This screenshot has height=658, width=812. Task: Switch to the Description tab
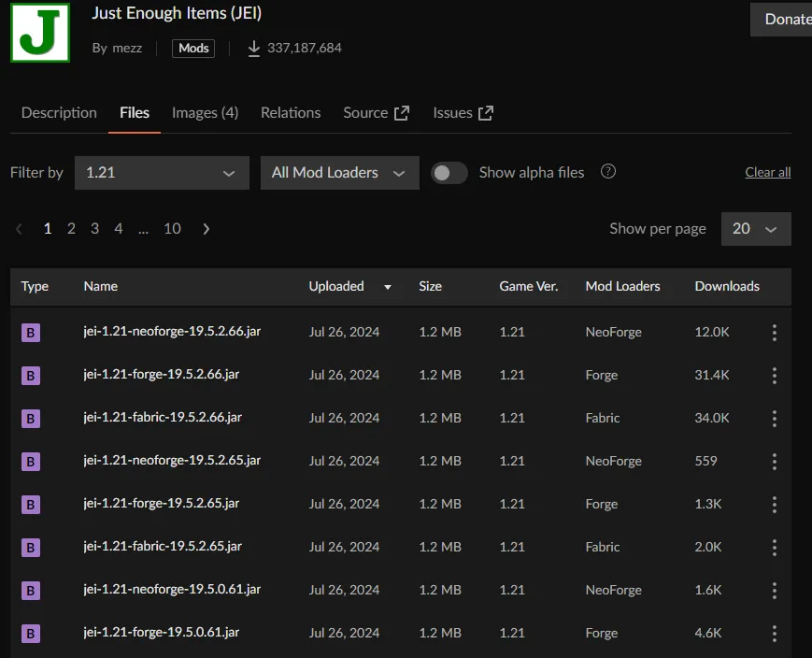59,113
